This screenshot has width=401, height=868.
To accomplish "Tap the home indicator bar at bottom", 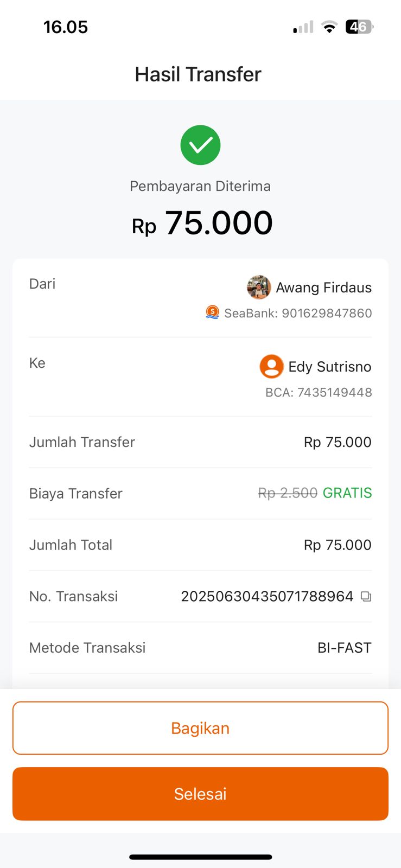I will [200, 857].
